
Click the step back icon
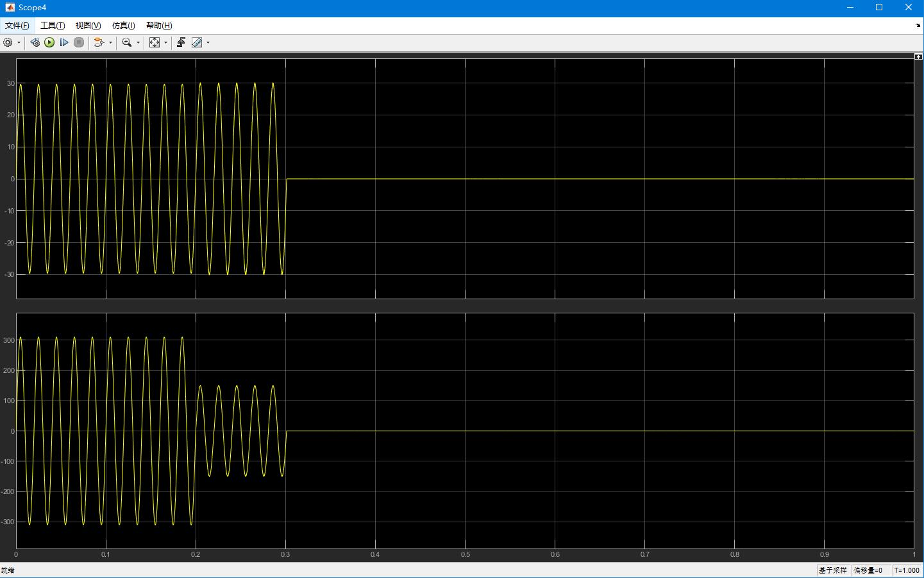[35, 42]
